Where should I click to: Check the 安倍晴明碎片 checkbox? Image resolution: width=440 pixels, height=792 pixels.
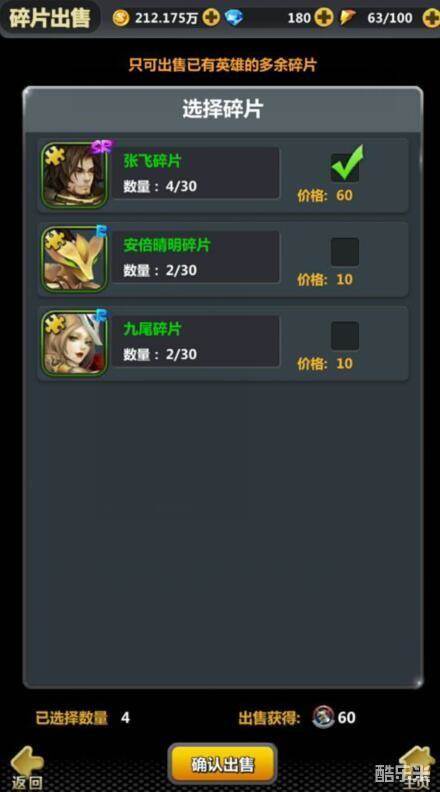pos(345,252)
